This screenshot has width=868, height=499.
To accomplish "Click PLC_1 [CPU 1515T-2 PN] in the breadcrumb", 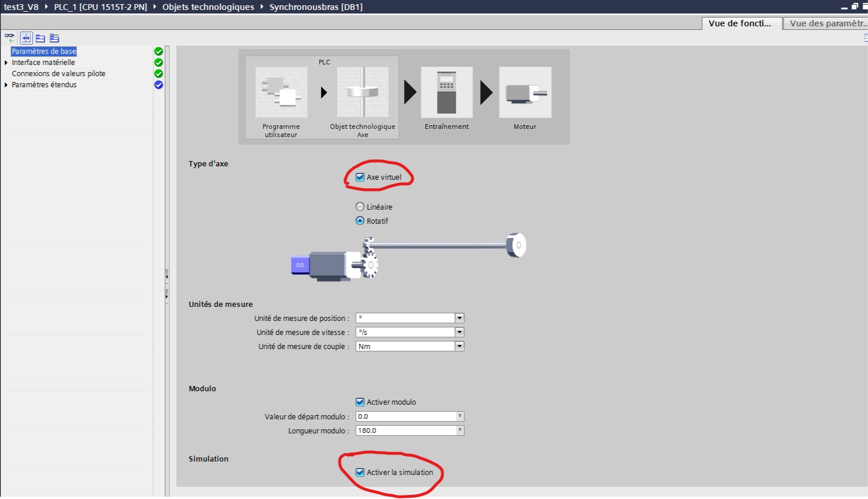I will pyautogui.click(x=101, y=7).
